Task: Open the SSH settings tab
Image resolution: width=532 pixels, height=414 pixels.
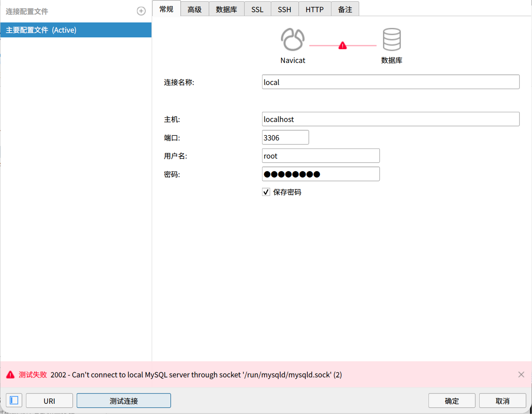Action: pyautogui.click(x=284, y=9)
